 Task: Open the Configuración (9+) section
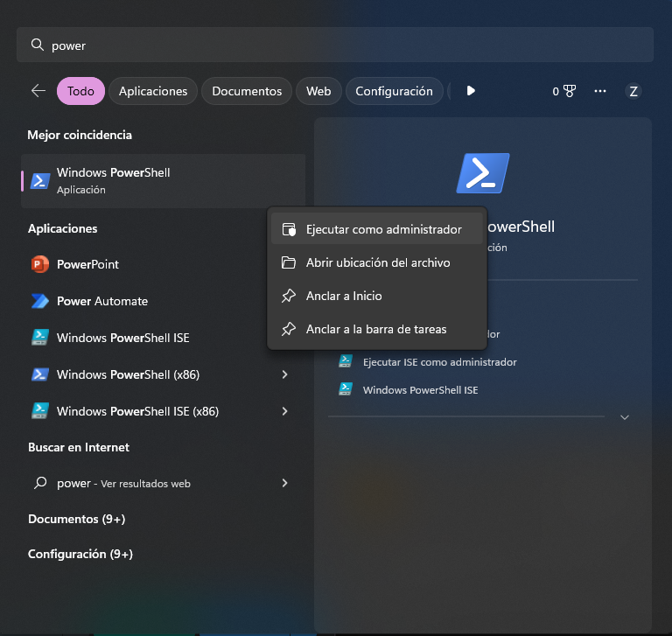click(80, 554)
